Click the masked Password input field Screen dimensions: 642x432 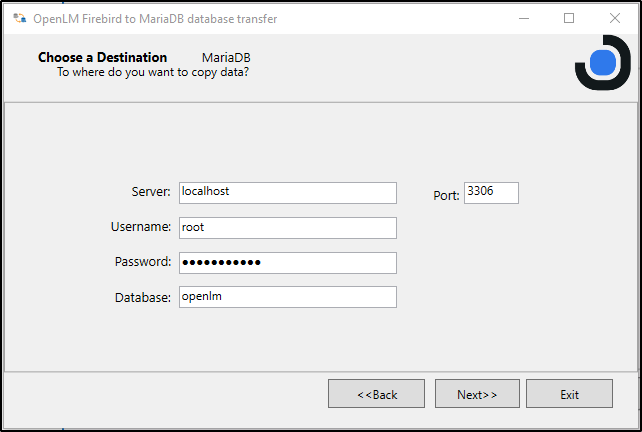click(x=287, y=263)
